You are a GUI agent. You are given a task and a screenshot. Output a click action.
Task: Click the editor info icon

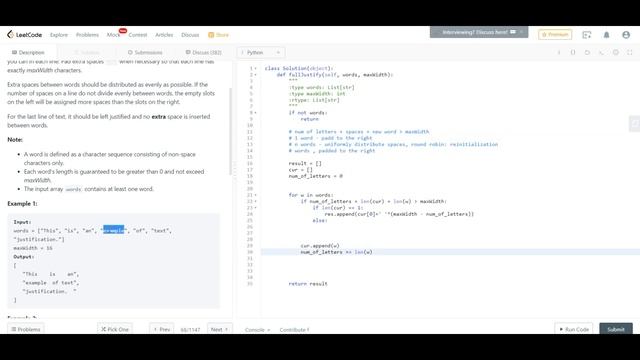coord(559,53)
